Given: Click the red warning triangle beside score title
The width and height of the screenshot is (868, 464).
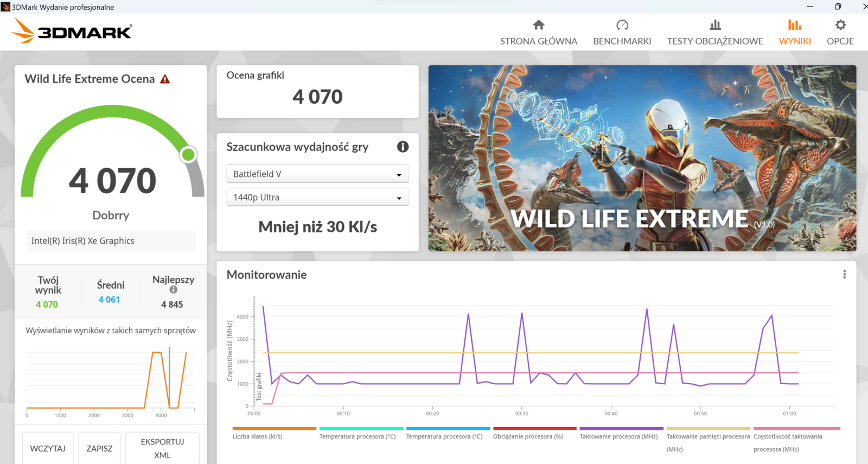Looking at the screenshot, I should point(165,79).
